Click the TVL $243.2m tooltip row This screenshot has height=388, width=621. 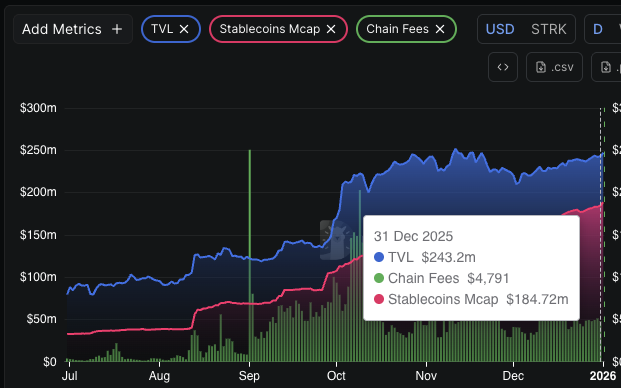pos(425,257)
